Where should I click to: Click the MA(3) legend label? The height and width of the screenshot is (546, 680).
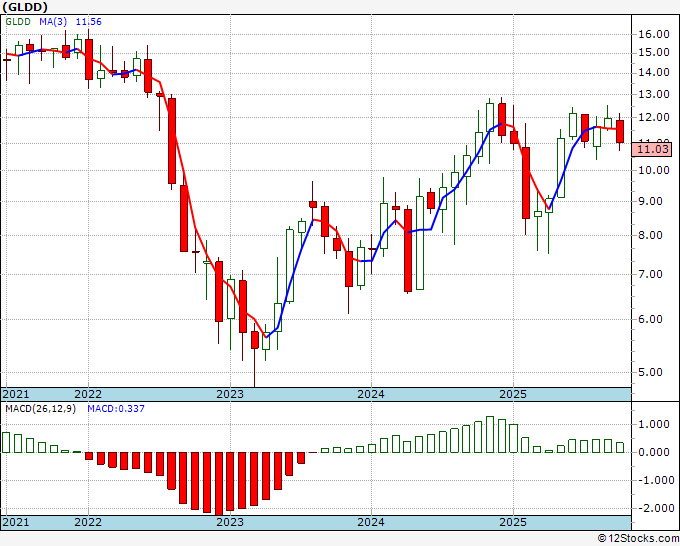click(53, 21)
